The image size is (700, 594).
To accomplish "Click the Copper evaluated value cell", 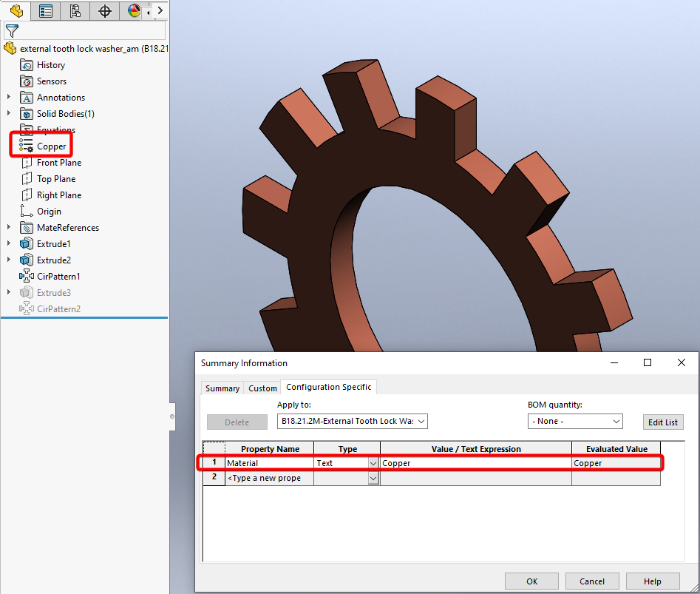I will (616, 463).
